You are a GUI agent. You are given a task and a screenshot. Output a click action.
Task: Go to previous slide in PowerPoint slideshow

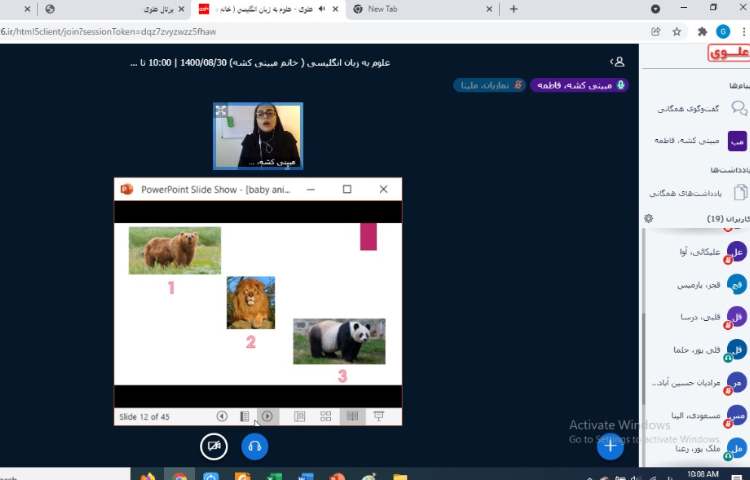click(x=221, y=416)
